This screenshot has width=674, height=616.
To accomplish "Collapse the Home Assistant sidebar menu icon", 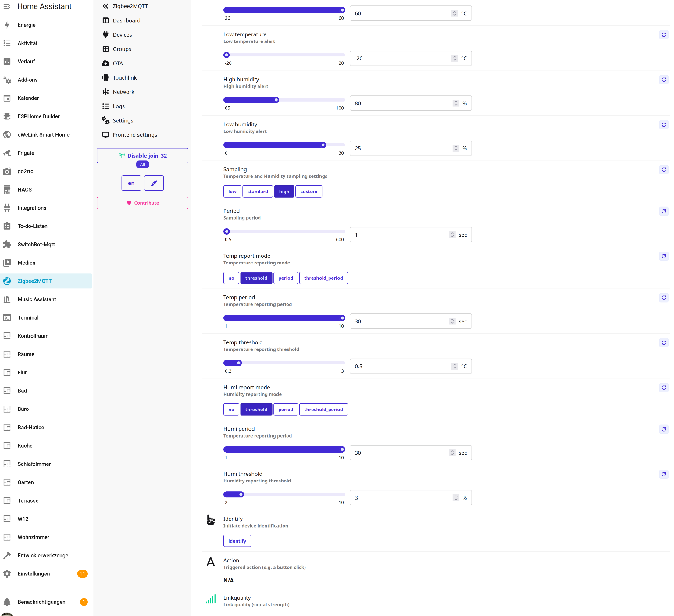I will 7,6.
